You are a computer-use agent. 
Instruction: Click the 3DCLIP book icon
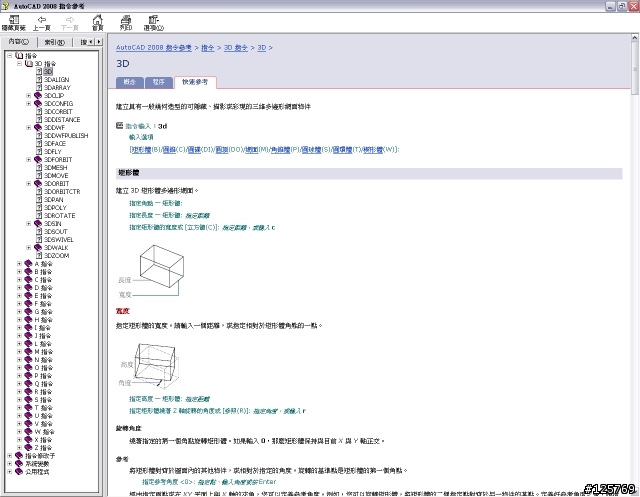click(x=38, y=95)
